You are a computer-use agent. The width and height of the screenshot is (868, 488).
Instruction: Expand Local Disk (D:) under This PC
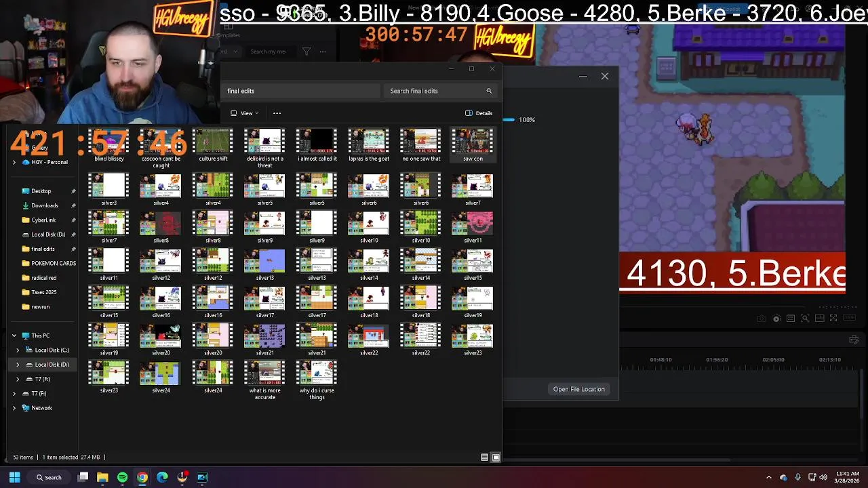click(x=18, y=365)
